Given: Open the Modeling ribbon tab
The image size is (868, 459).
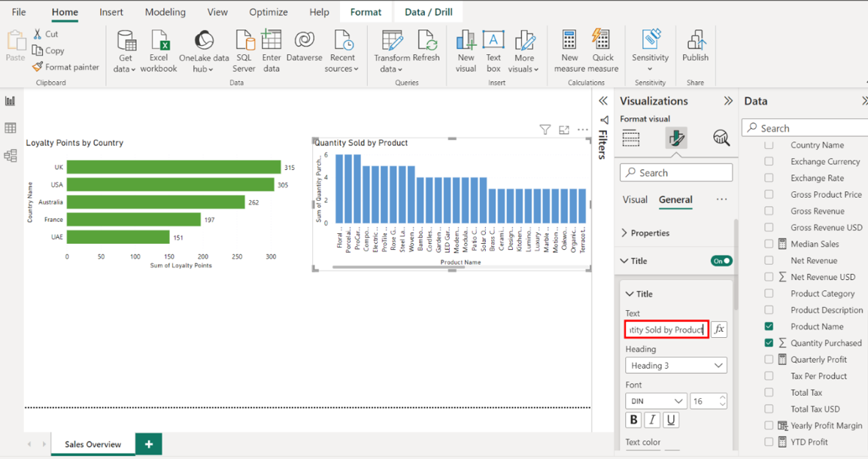Looking at the screenshot, I should coord(165,12).
